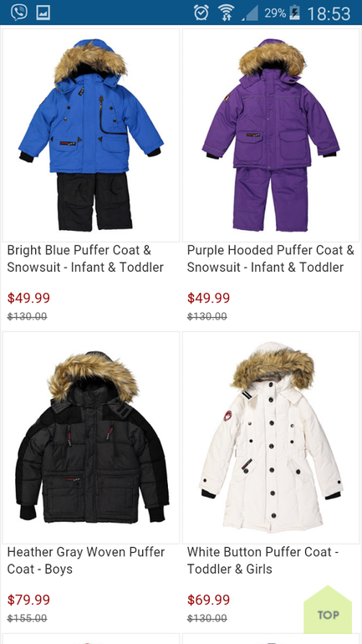
Task: Tap the alarm clock status icon
Action: [201, 13]
